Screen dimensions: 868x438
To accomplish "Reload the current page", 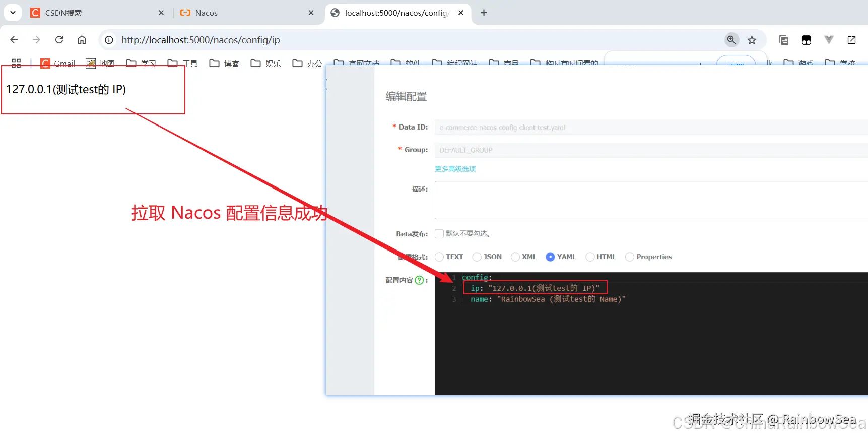I will click(59, 40).
